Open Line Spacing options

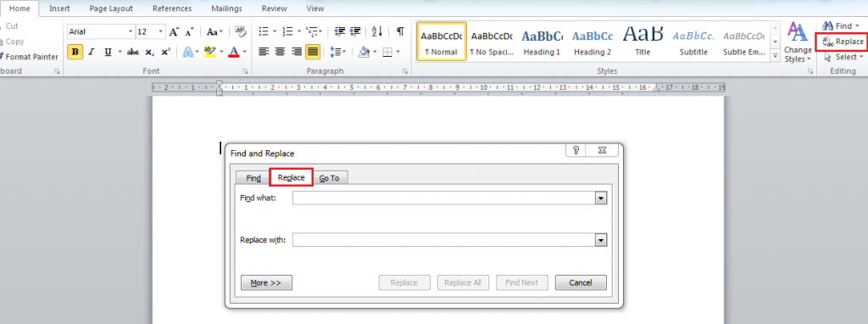pyautogui.click(x=335, y=52)
